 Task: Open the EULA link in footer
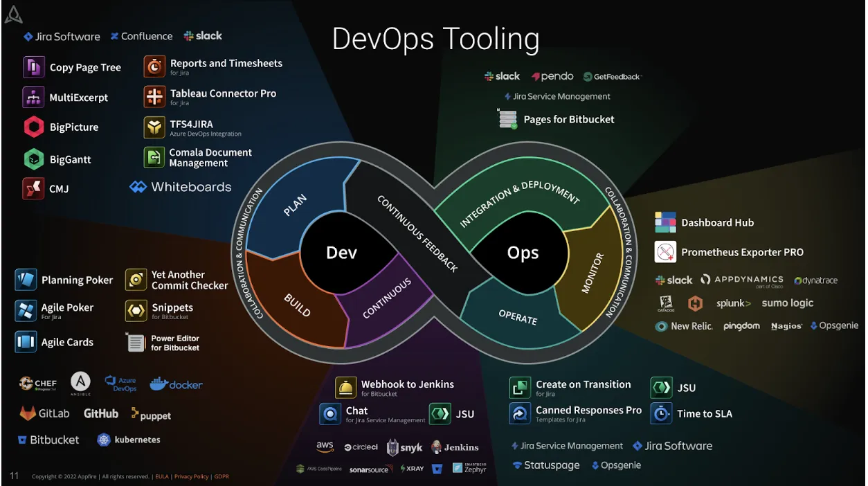tap(161, 476)
